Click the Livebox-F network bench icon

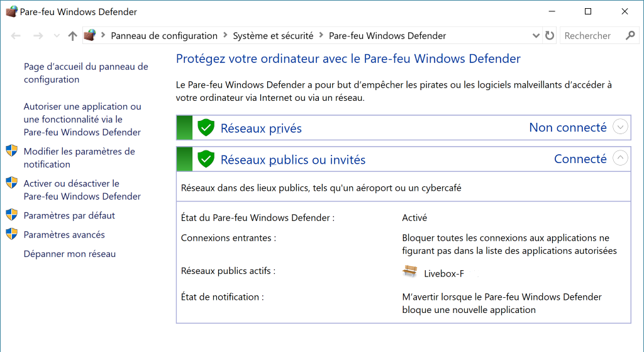[409, 271]
